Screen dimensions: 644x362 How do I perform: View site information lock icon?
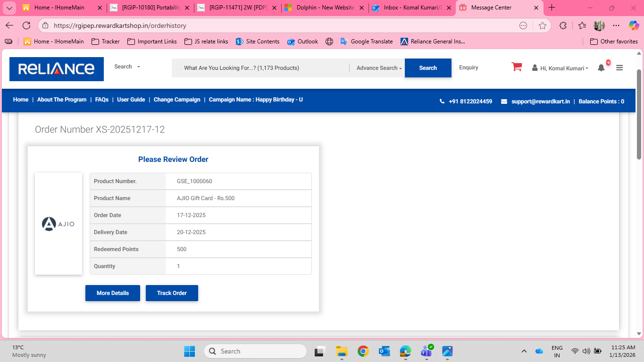coord(44,25)
